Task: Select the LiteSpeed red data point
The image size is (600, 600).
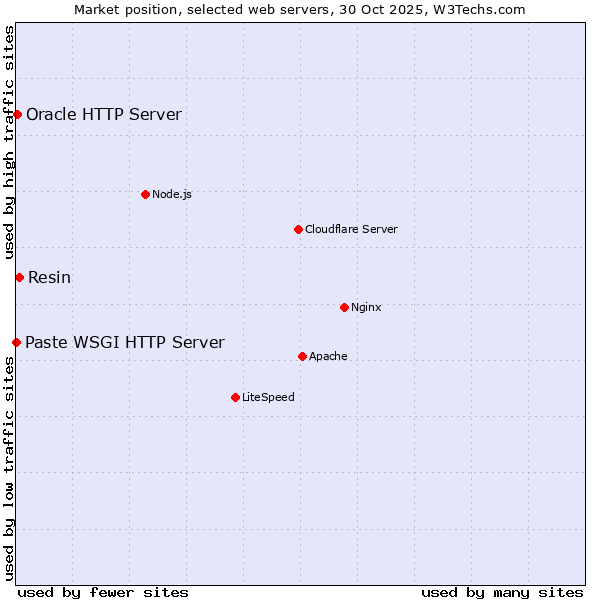Action: pyautogui.click(x=235, y=397)
